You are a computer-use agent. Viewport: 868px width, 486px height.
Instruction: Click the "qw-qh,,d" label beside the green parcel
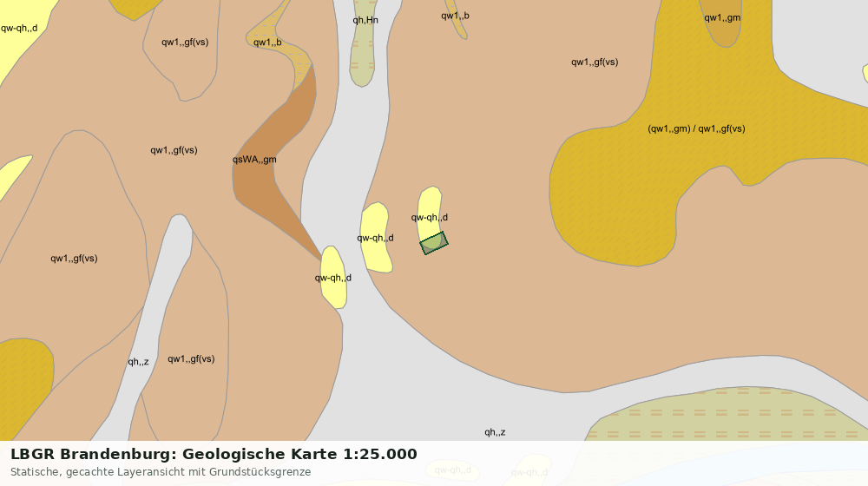[x=430, y=218]
